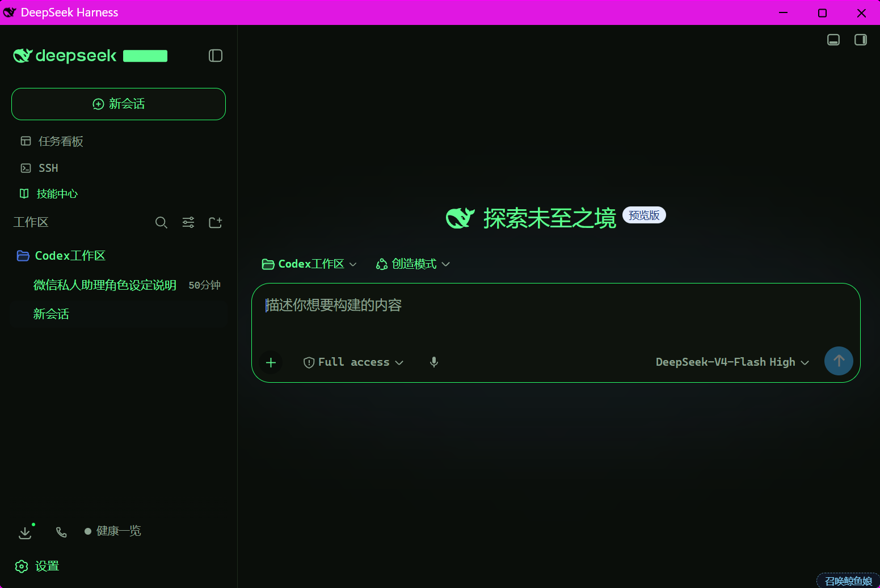Image resolution: width=880 pixels, height=588 pixels.
Task: Open the SSH section
Action: 40,168
